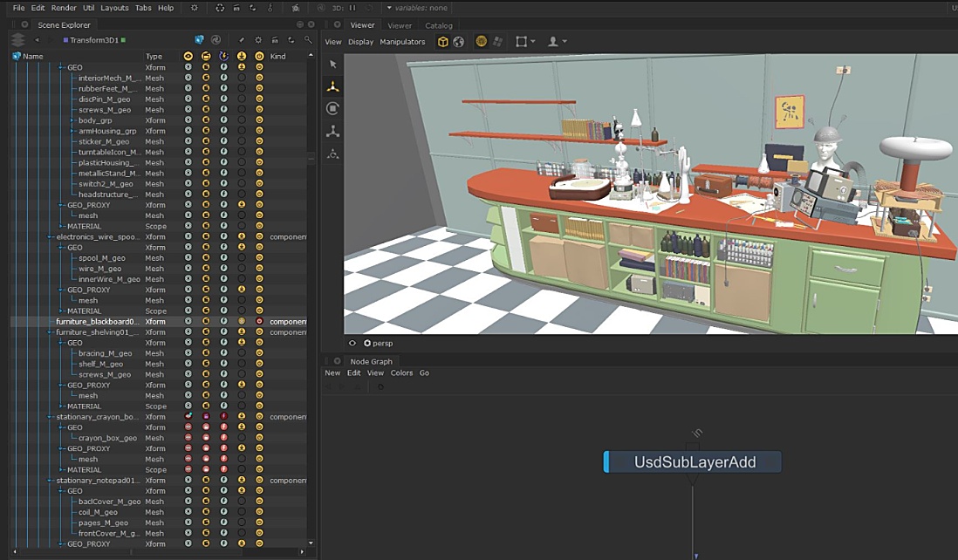Toggle visibility icon in furniture_blackboard row
The image size is (958, 560).
pyautogui.click(x=188, y=321)
